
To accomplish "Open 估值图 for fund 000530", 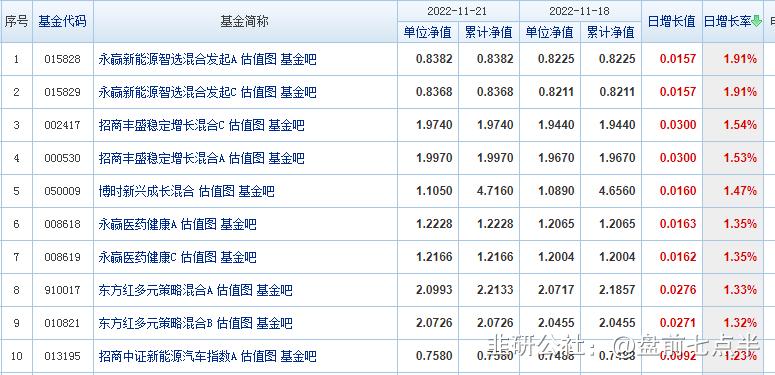I will [x=247, y=159].
